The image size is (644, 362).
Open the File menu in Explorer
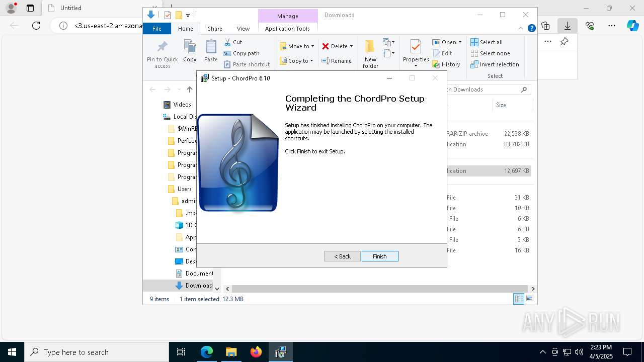click(x=157, y=29)
